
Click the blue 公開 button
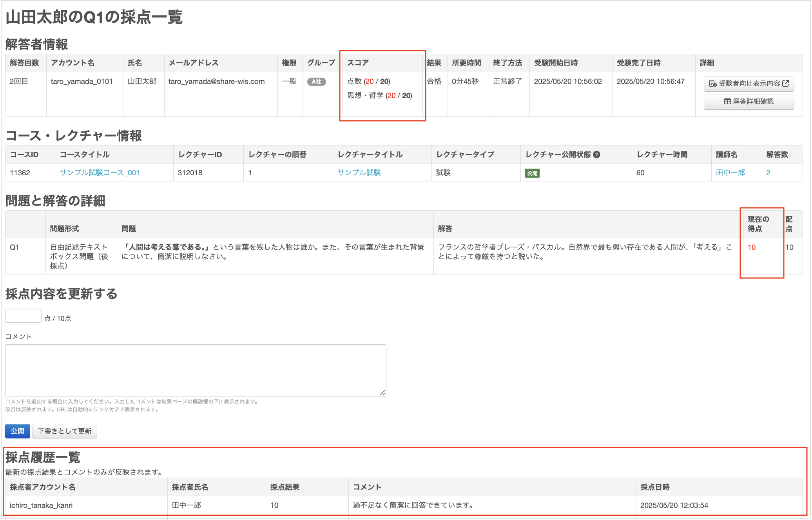pos(18,431)
